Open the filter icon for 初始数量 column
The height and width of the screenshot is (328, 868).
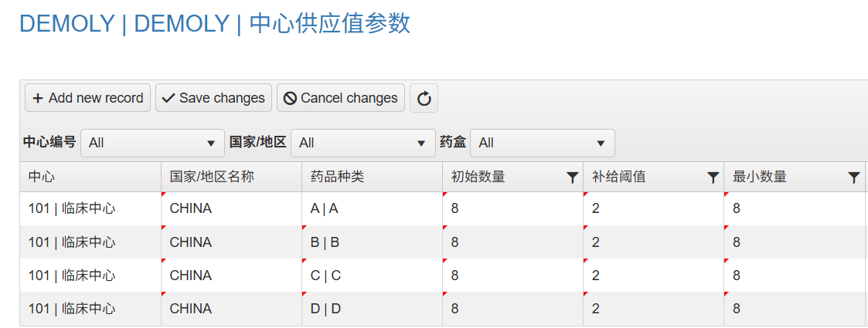(x=573, y=178)
